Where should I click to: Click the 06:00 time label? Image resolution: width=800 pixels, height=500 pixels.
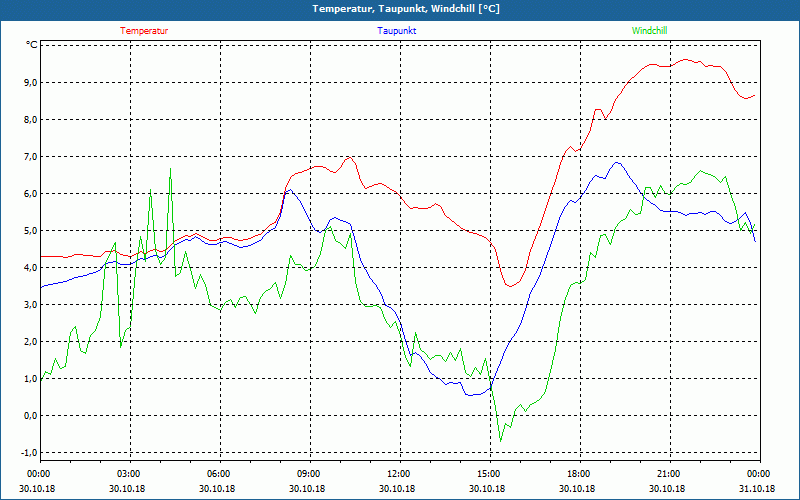pos(220,474)
